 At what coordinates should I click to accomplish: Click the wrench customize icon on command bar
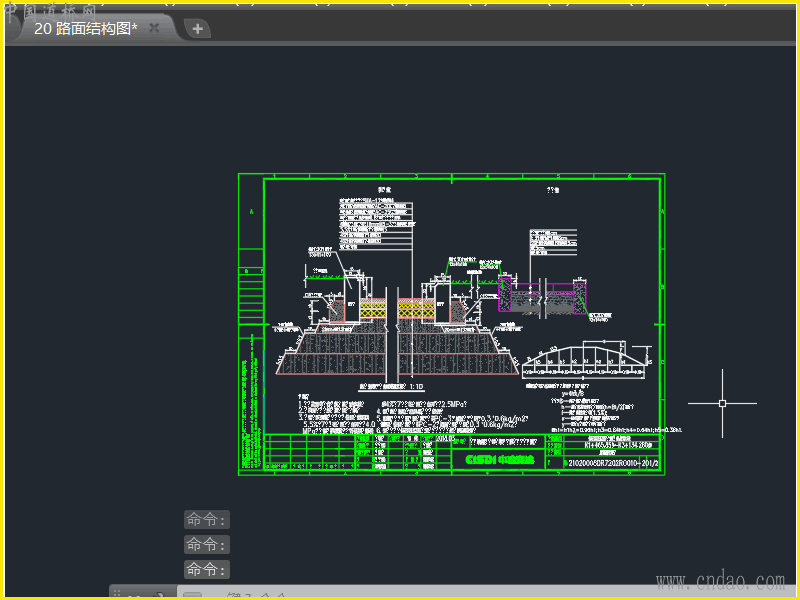click(160, 596)
